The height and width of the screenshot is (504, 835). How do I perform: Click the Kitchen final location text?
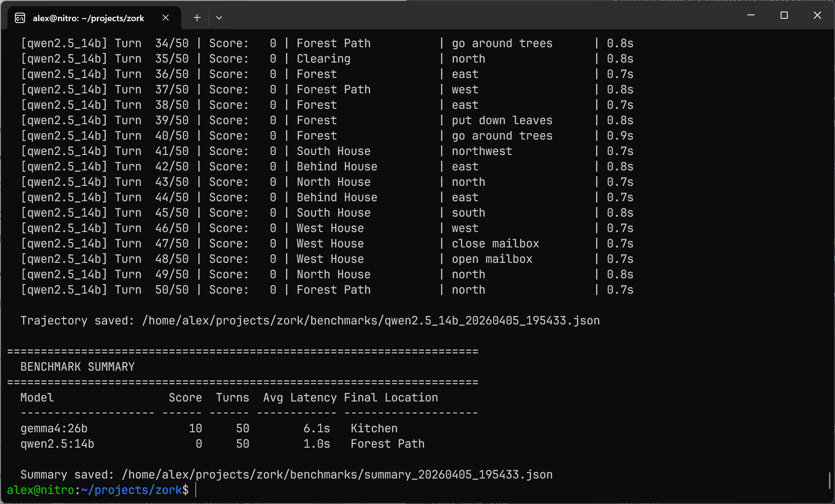coord(374,428)
